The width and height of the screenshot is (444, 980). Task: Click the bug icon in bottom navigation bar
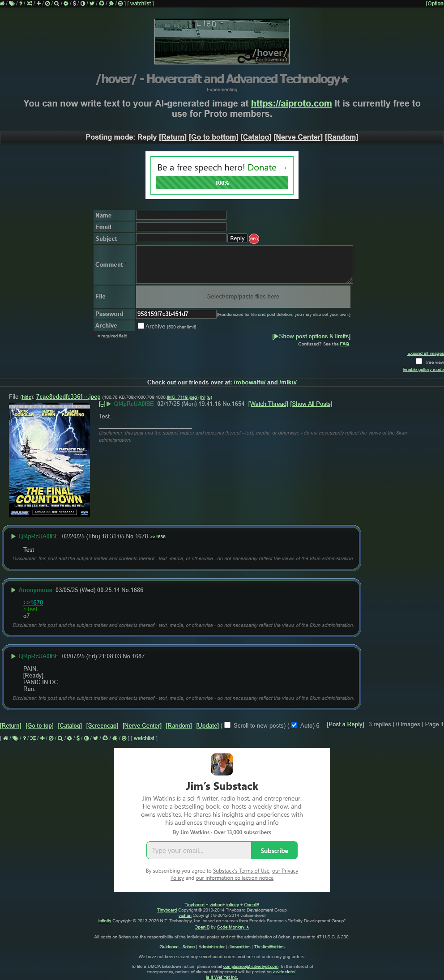(x=115, y=738)
